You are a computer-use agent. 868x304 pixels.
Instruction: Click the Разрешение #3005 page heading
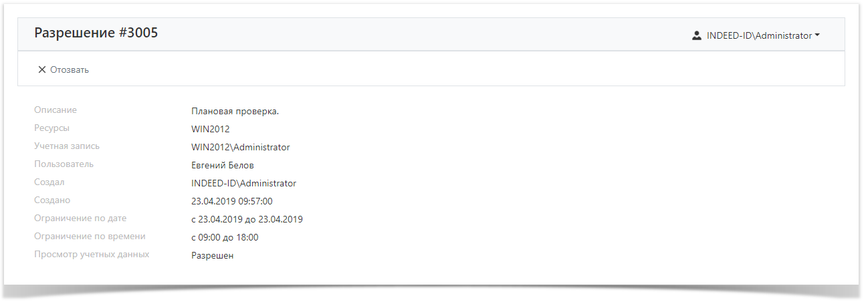pyautogui.click(x=96, y=33)
